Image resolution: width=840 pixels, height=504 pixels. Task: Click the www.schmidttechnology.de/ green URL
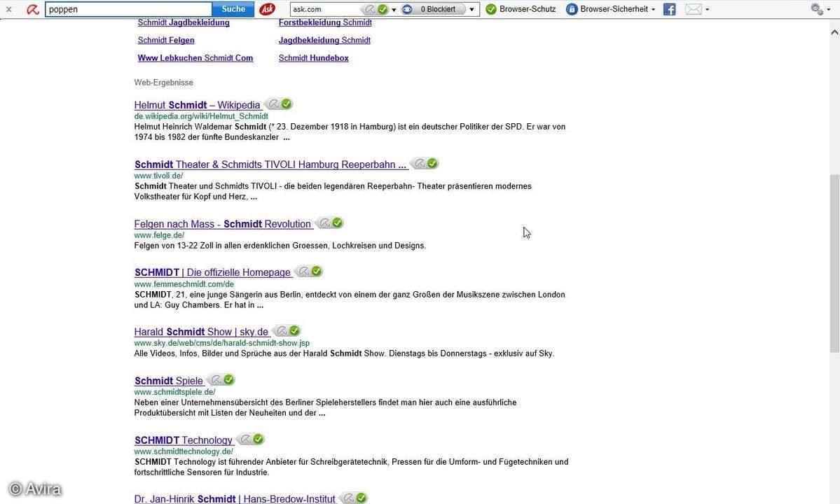tap(184, 451)
